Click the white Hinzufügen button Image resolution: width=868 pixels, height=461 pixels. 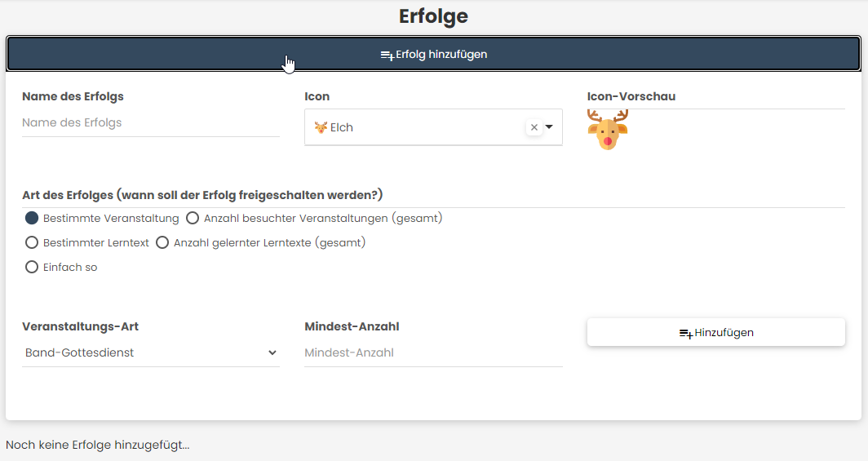(715, 332)
